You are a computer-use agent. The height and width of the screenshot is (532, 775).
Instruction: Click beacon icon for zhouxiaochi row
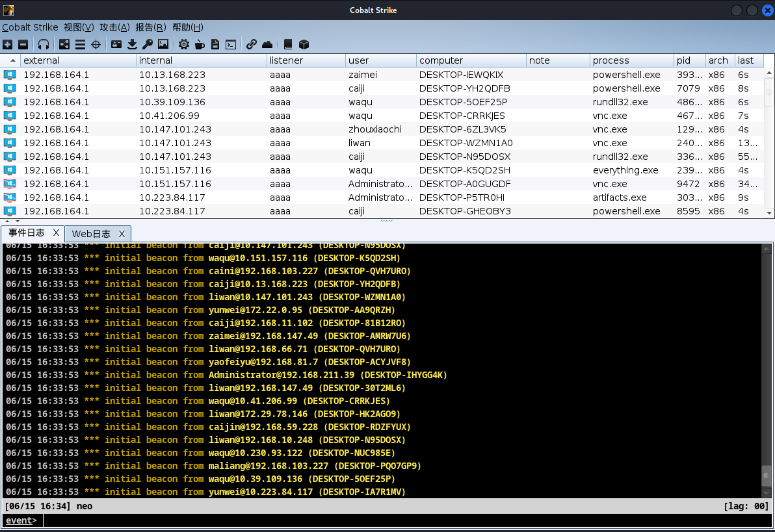point(10,129)
